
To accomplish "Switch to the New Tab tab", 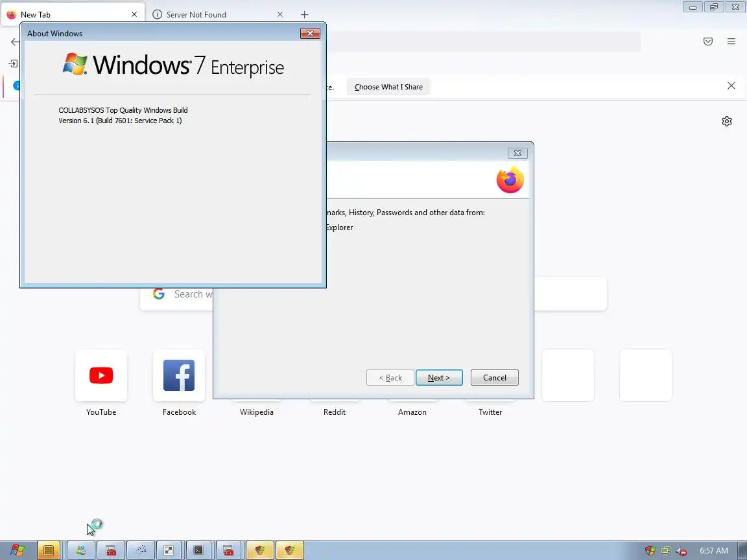I will (71, 14).
